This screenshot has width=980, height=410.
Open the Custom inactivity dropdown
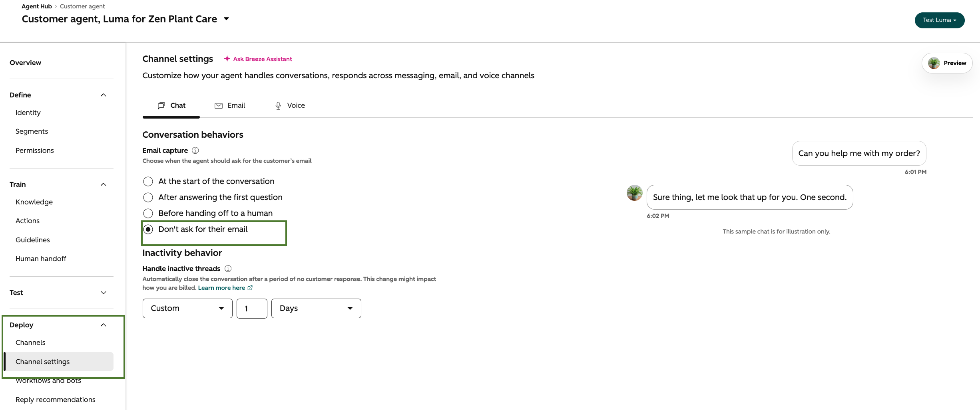(x=187, y=309)
